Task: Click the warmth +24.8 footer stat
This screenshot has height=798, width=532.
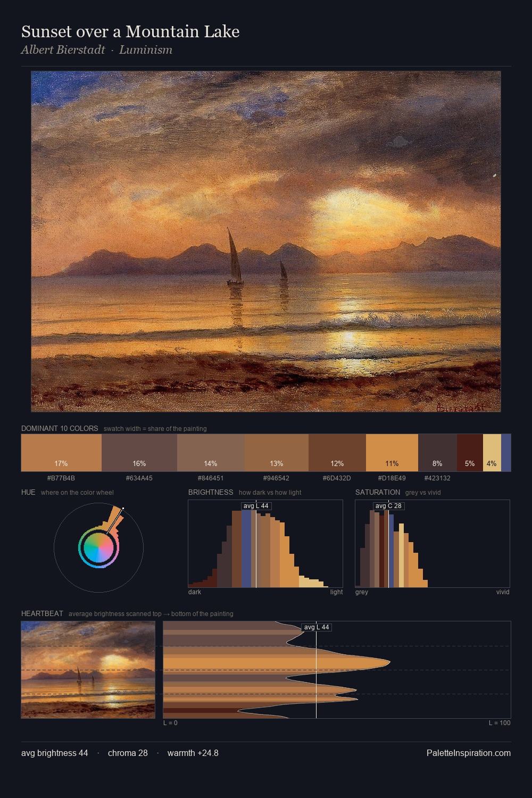Action: point(193,753)
